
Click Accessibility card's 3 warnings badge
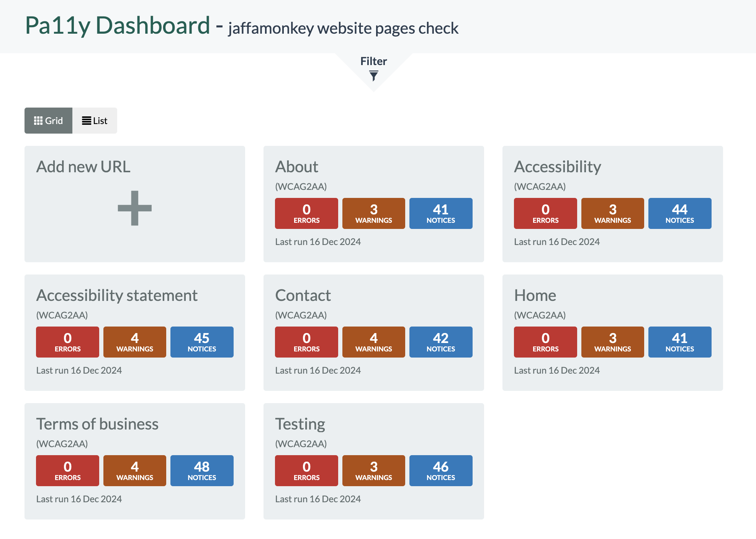coord(613,213)
